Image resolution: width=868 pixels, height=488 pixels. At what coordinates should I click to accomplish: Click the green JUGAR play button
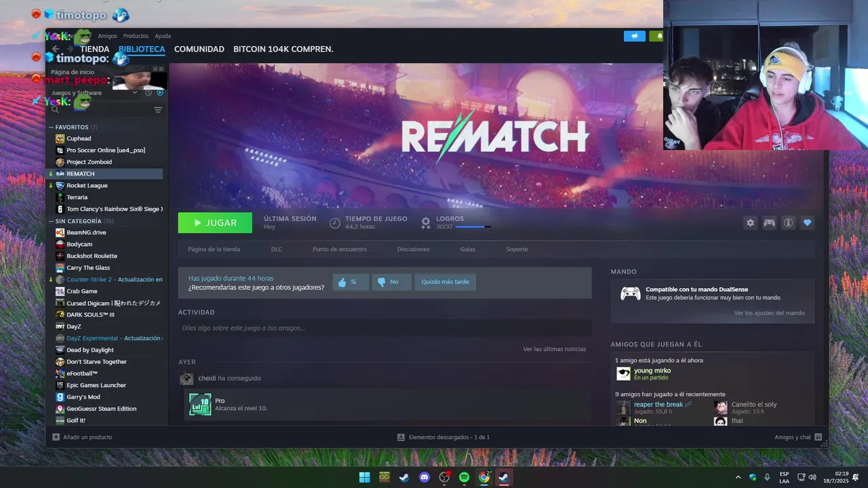pos(215,223)
